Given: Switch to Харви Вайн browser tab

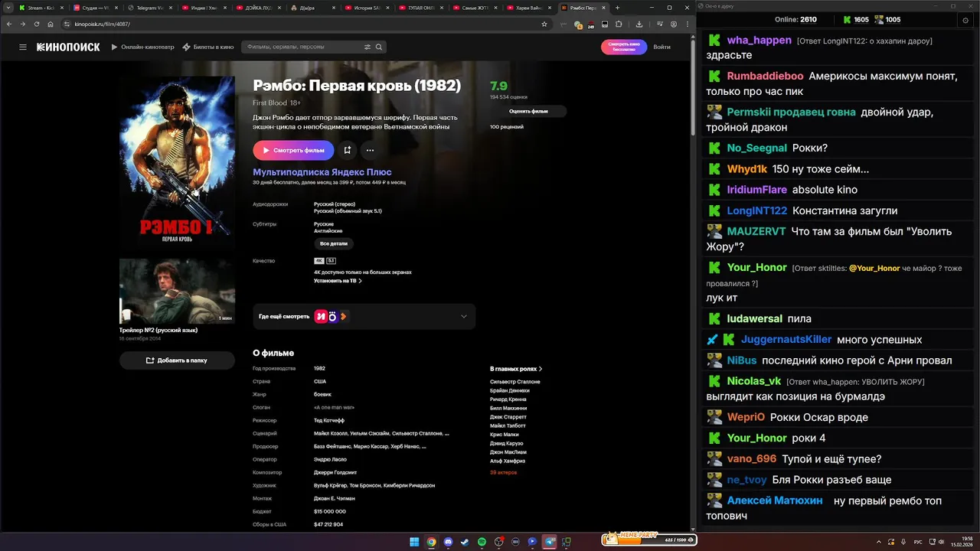Looking at the screenshot, I should [x=531, y=8].
